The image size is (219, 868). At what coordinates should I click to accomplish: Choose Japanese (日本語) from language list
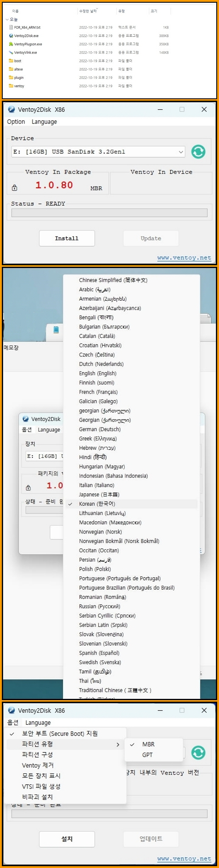pos(99,494)
